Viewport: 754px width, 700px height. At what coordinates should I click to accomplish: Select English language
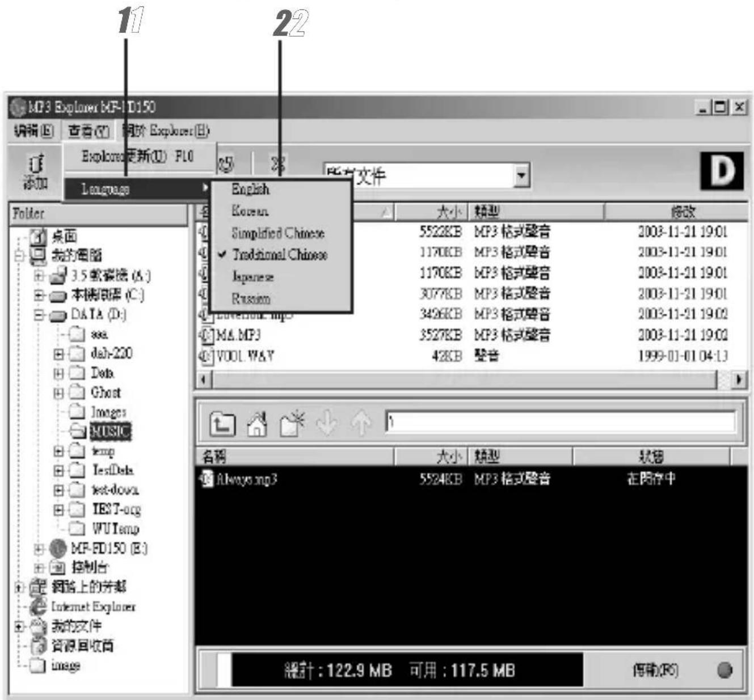click(250, 189)
